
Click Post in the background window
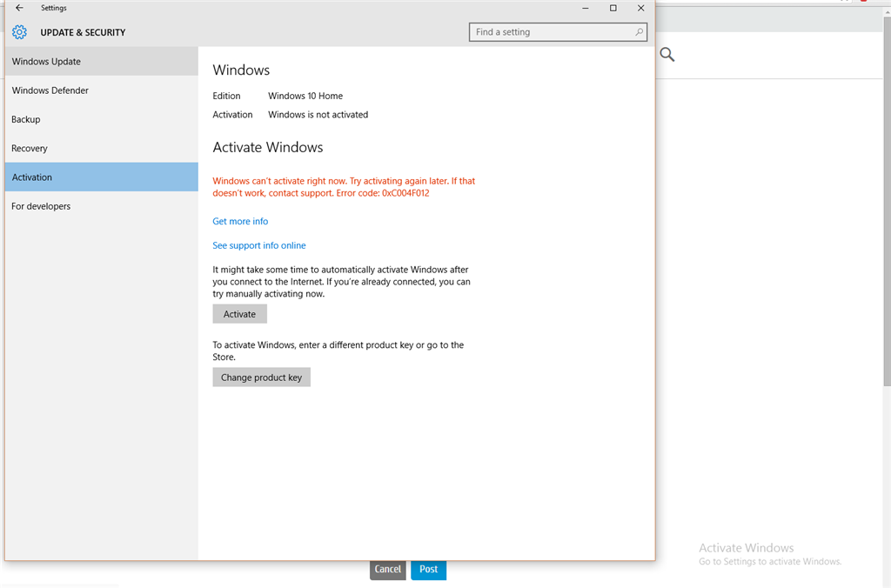click(428, 570)
